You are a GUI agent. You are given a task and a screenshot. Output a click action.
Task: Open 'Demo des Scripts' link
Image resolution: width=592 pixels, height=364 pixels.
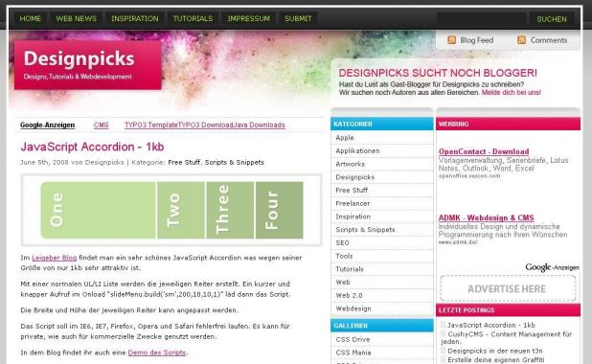pyautogui.click(x=157, y=353)
